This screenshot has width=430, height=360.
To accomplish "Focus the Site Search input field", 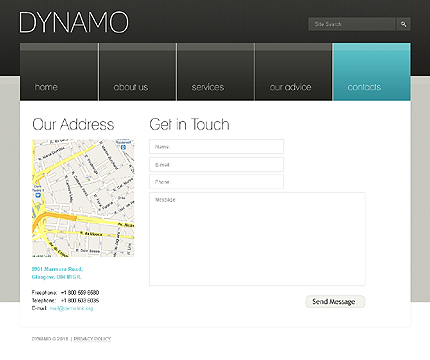I will pos(352,24).
